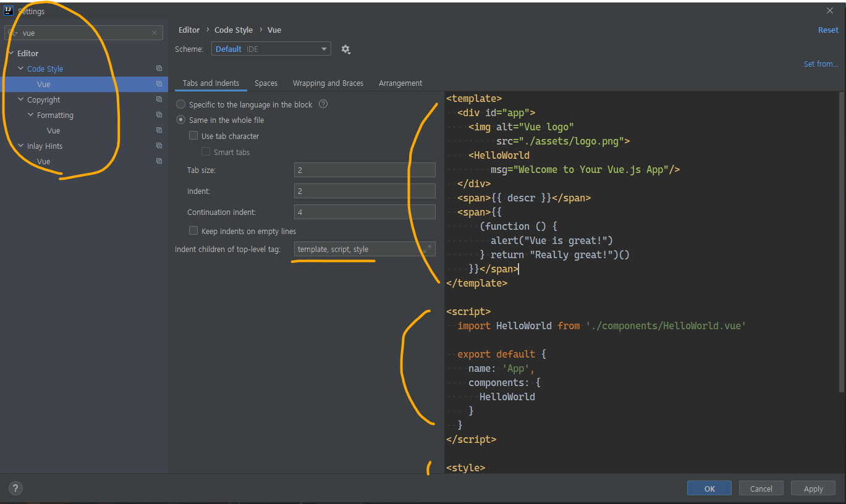
Task: Click the search magnifier icon in search field
Action: 13,33
